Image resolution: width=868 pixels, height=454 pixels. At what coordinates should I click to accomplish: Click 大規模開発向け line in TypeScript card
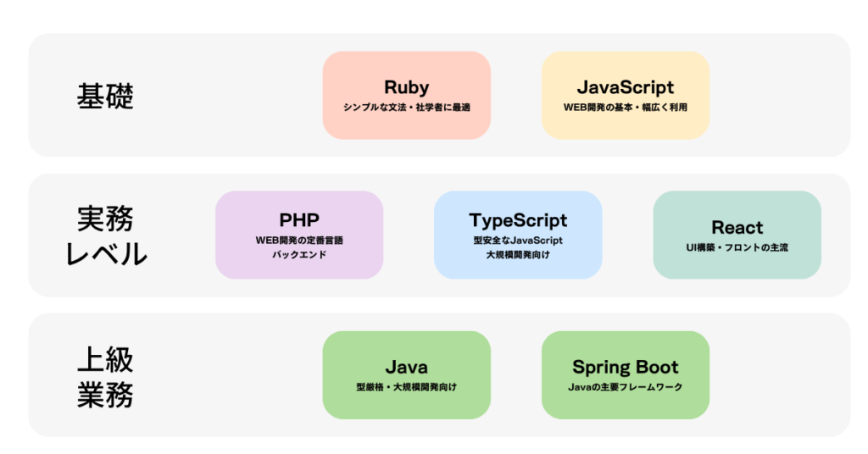point(518,254)
